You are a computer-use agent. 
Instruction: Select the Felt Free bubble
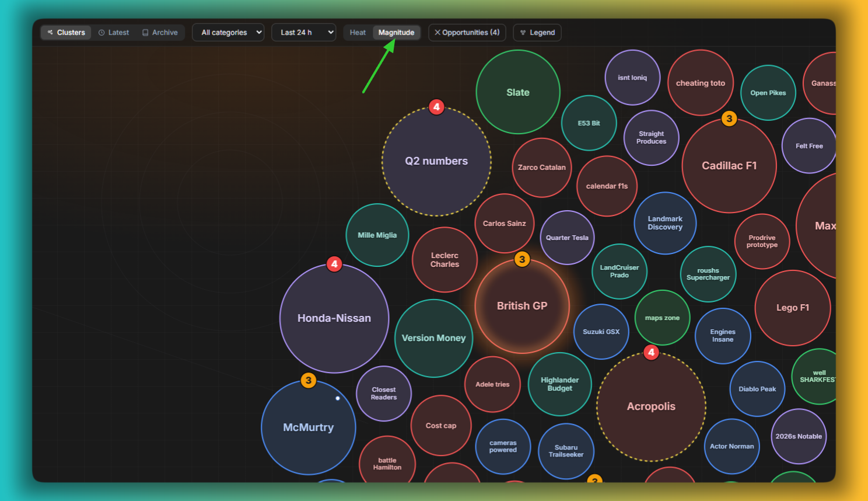pyautogui.click(x=809, y=146)
